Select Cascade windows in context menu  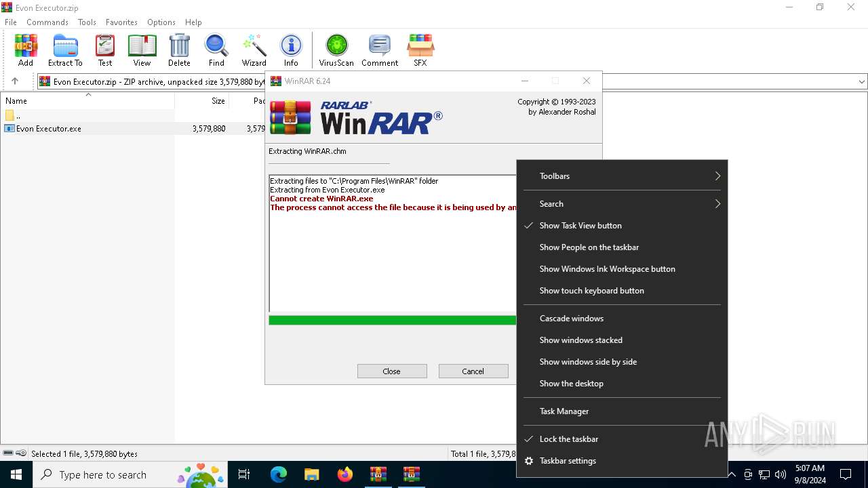click(x=622, y=319)
